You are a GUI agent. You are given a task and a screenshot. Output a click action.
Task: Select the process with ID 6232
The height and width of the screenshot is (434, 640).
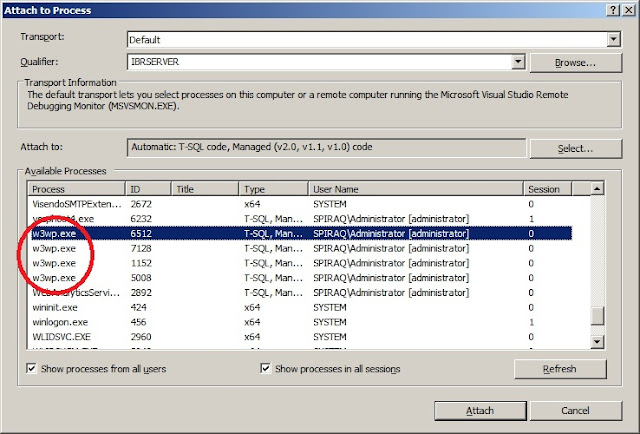point(300,219)
